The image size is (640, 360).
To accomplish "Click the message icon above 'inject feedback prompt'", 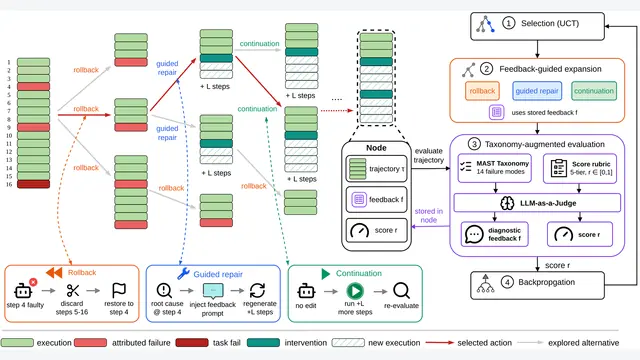I will click(x=213, y=291).
